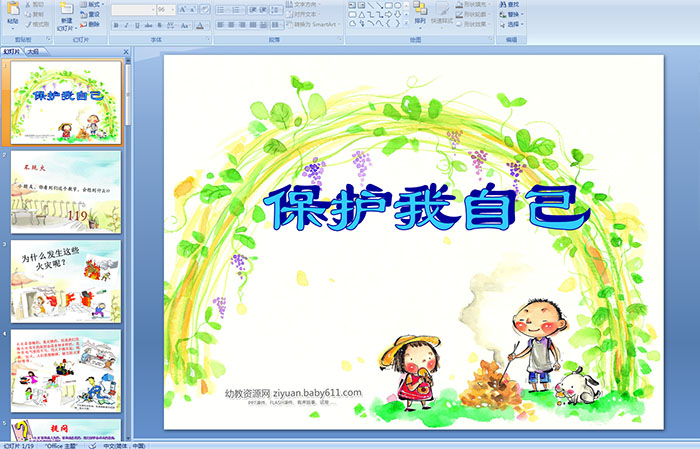700x449 pixels.
Task: Open Align Text (对齐文本) menu
Action: click(x=304, y=14)
